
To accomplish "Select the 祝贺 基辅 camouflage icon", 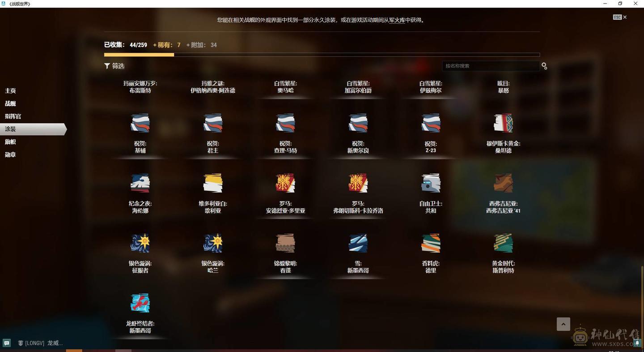I will (140, 123).
